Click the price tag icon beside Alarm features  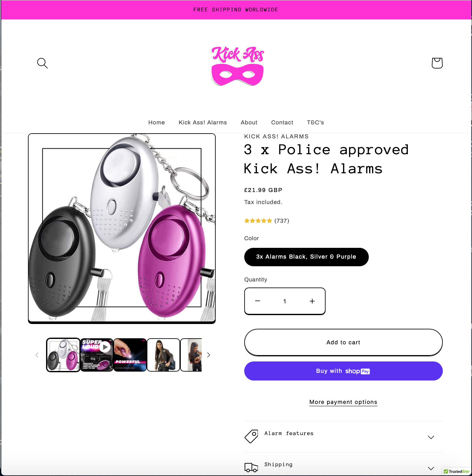tap(251, 437)
